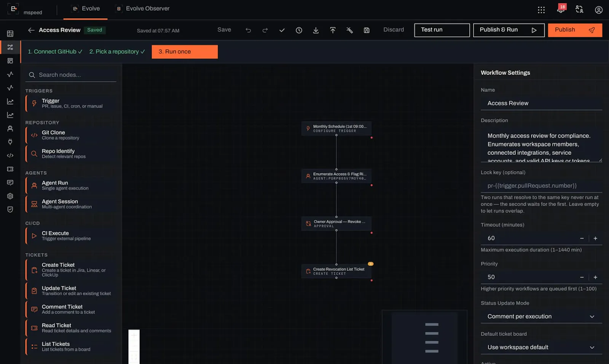Click the download export icon
This screenshot has width=609, height=364.
(x=316, y=30)
